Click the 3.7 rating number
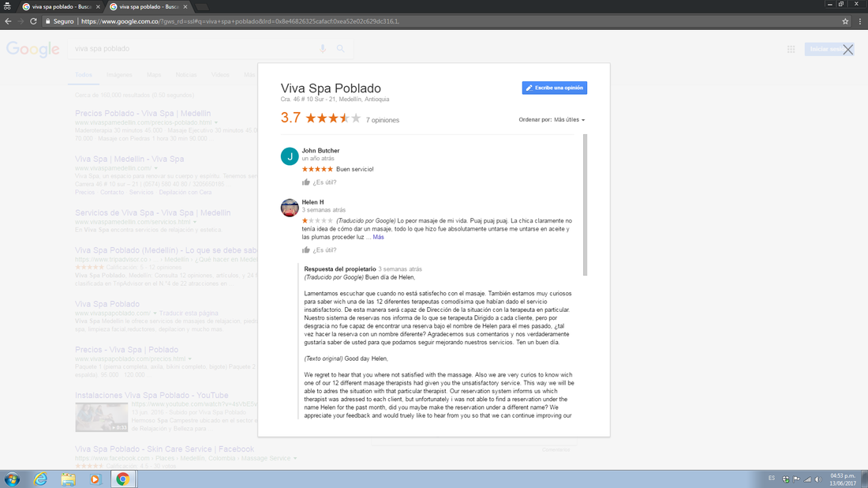The image size is (868, 488). pos(290,118)
